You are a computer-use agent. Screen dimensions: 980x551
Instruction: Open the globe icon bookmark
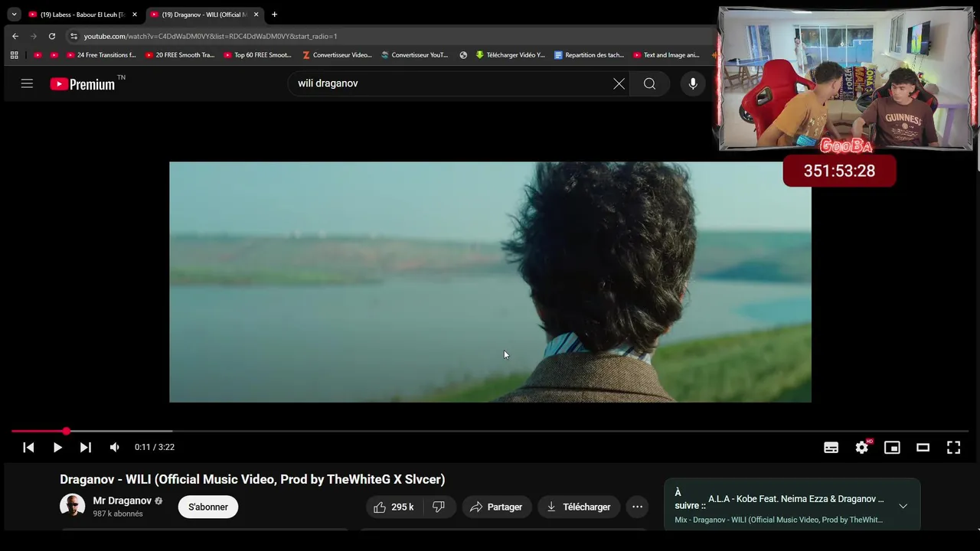[x=463, y=55]
